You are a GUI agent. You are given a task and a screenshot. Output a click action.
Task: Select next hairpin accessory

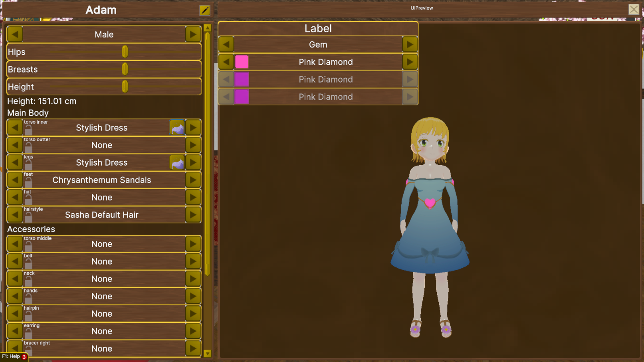tap(193, 314)
